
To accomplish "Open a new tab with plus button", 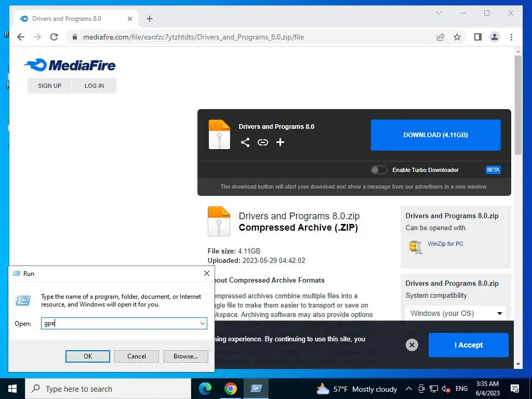I will tap(149, 19).
